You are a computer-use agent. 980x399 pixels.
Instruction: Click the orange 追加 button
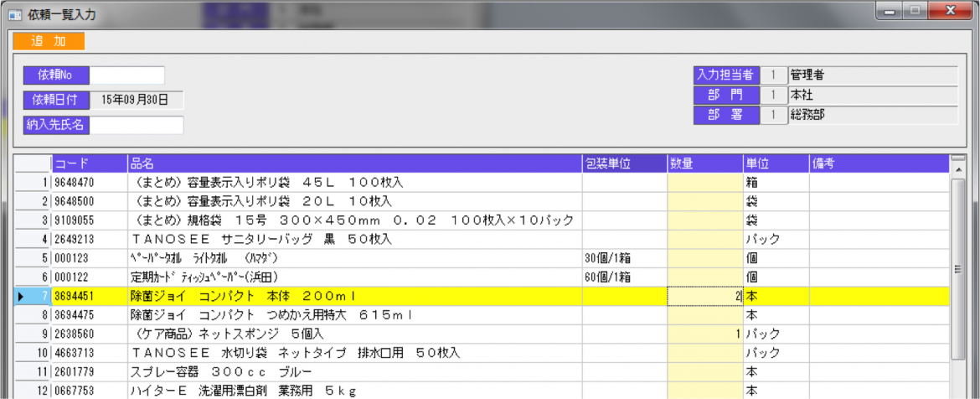click(x=49, y=41)
